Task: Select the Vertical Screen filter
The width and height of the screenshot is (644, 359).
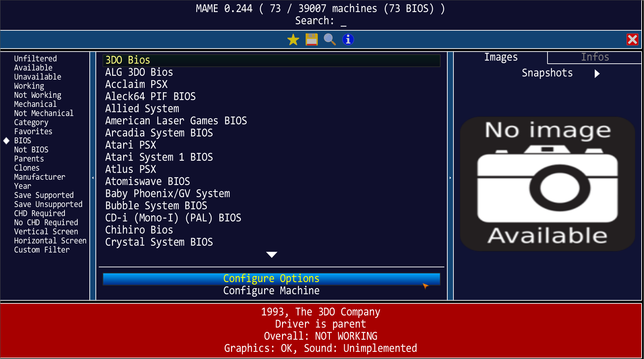Action: (46, 232)
